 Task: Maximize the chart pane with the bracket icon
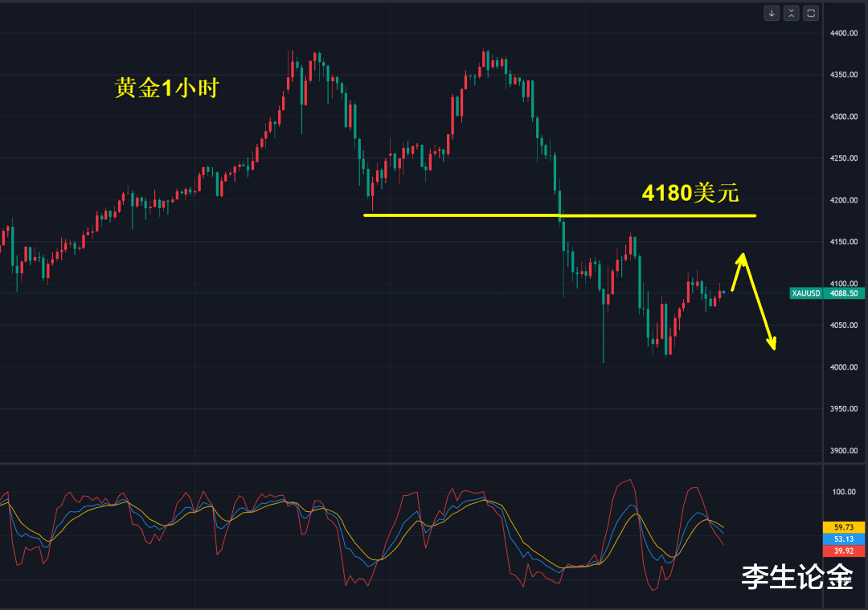click(811, 14)
